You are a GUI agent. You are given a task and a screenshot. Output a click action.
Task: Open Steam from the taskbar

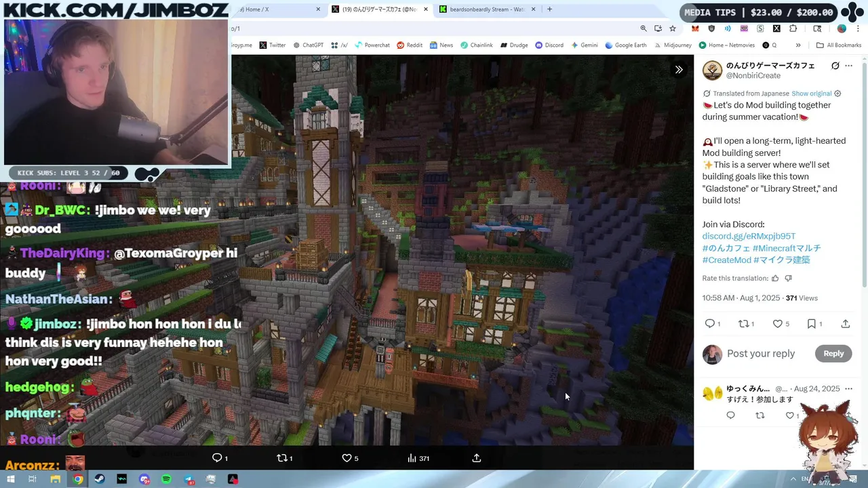pyautogui.click(x=100, y=479)
